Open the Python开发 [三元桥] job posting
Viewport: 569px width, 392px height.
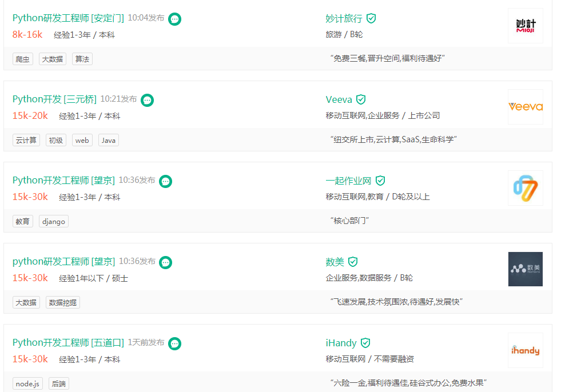point(54,99)
